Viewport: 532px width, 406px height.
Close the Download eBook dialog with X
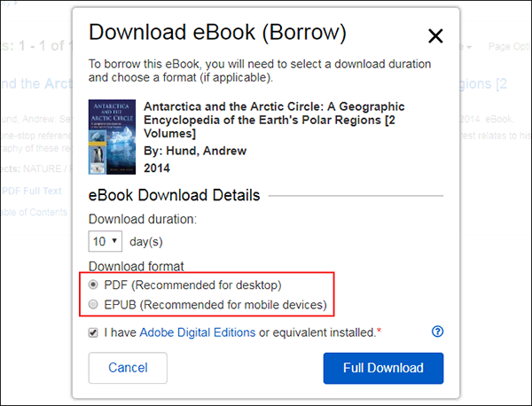pyautogui.click(x=435, y=36)
